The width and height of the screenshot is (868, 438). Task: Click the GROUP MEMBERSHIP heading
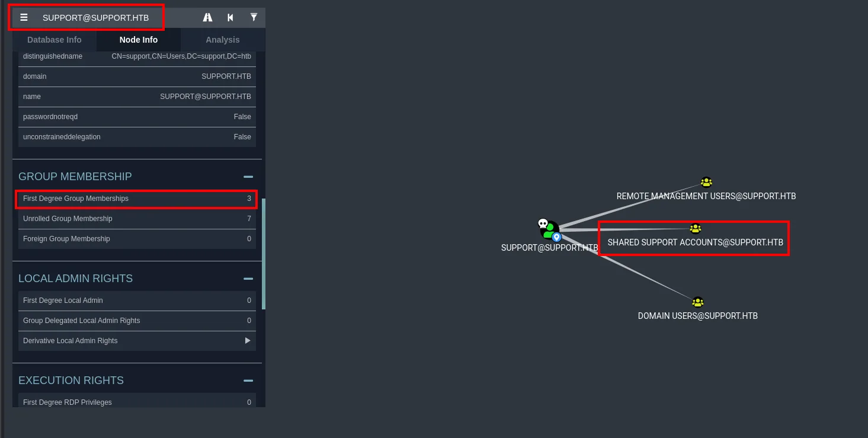point(75,177)
